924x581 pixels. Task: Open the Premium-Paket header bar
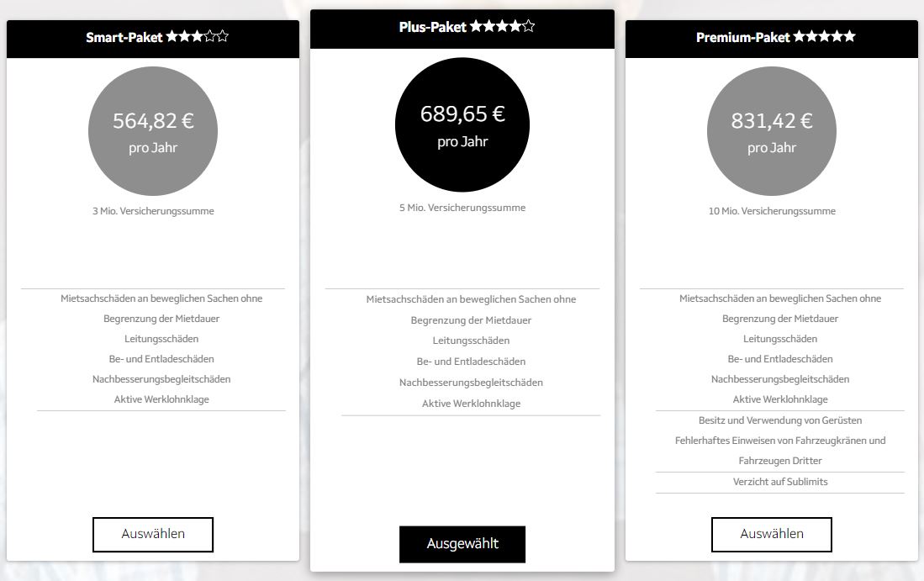(771, 39)
